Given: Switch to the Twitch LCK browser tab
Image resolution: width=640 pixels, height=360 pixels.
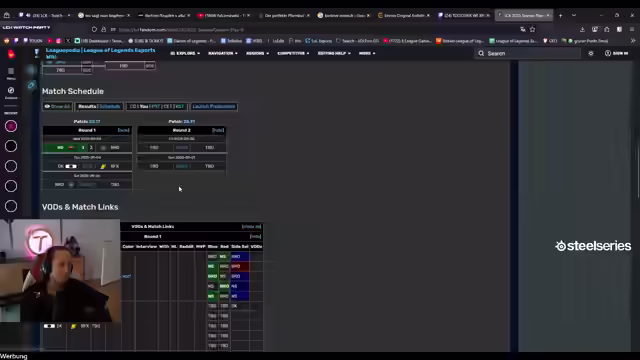Looking at the screenshot, I should pos(45,15).
